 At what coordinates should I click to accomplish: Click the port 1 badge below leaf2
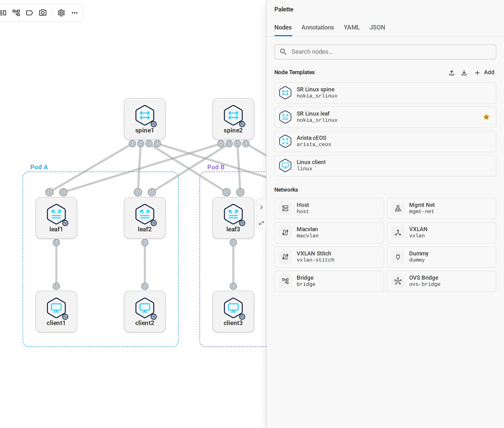[145, 242]
